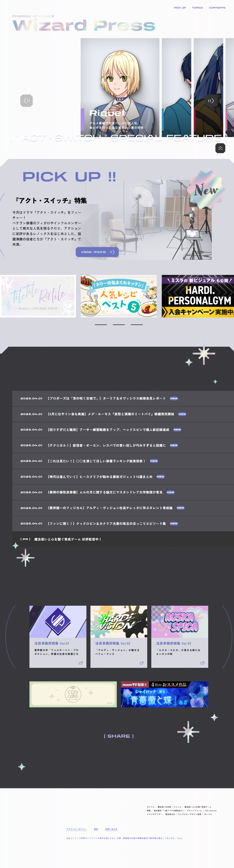The width and height of the screenshot is (234, 868).
Task: Click the scroll-to-top double chevron button
Action: (x=220, y=148)
